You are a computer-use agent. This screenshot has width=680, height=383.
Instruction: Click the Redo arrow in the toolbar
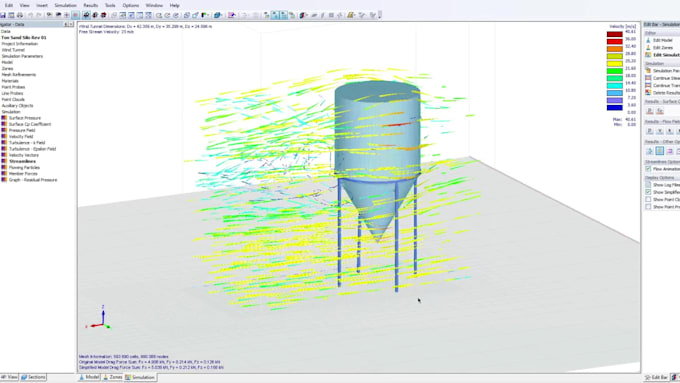tap(39, 15)
